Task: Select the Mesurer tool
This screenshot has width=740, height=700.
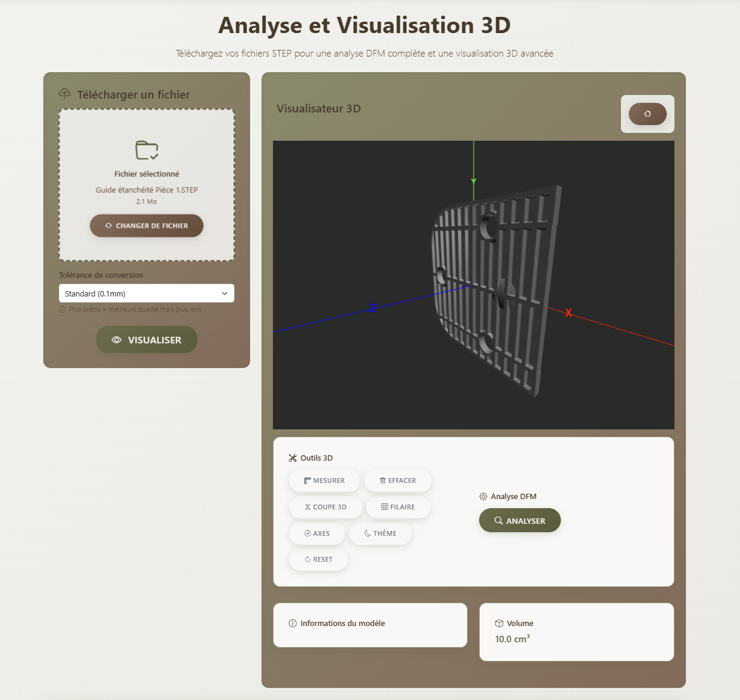Action: (325, 480)
